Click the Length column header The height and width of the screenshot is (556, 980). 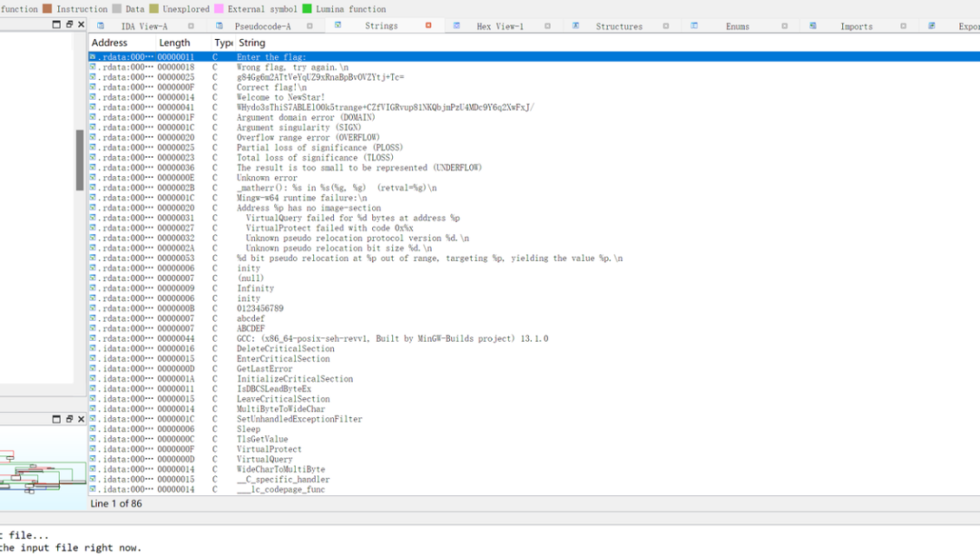tap(174, 42)
